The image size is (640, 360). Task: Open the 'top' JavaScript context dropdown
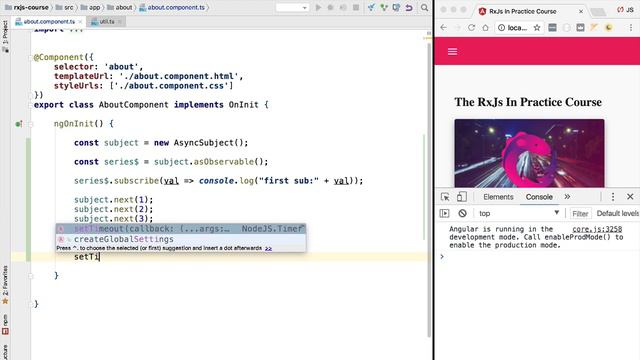point(519,213)
